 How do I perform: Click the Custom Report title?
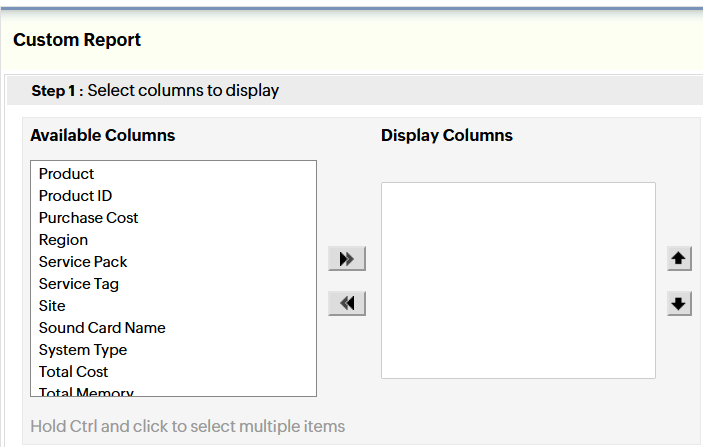[x=77, y=40]
